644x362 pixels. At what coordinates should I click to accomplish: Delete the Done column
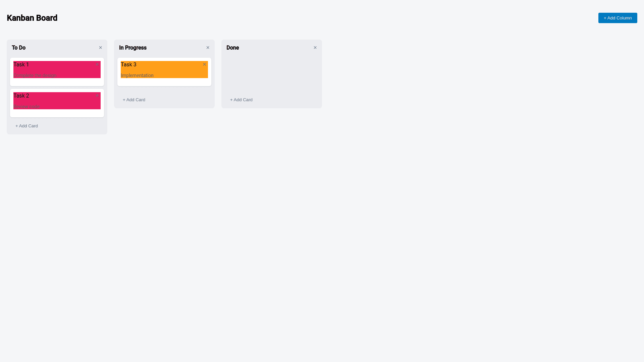click(315, 48)
